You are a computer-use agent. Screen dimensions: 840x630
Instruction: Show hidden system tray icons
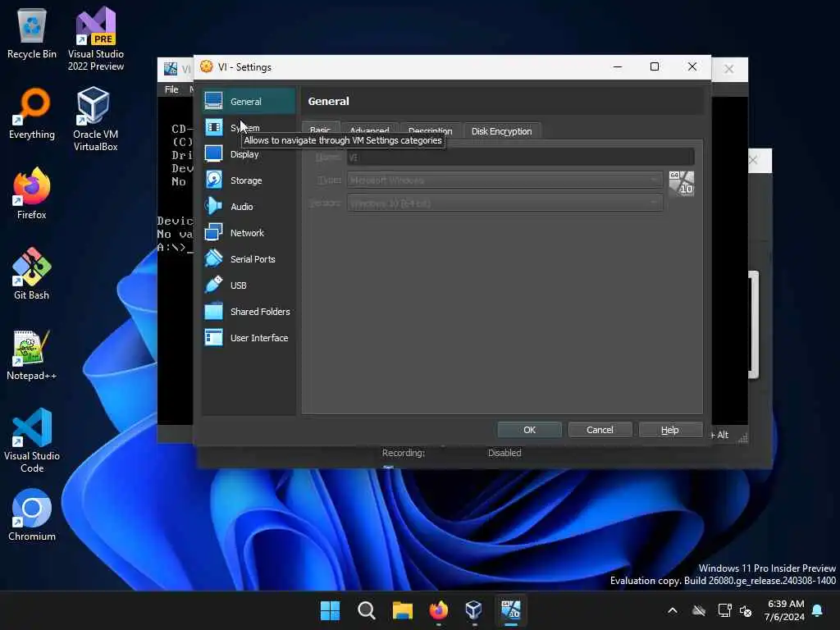673,610
